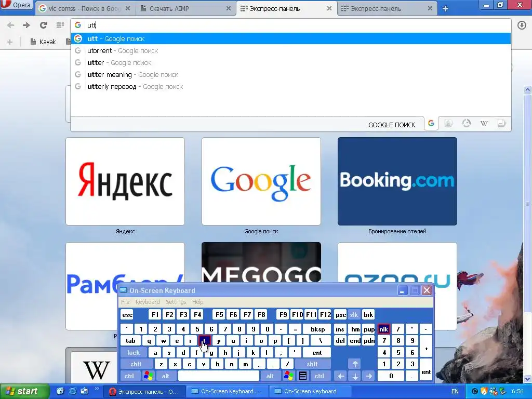The height and width of the screenshot is (399, 532).
Task: Toggle the left alt key on keyboard
Action: tap(166, 376)
